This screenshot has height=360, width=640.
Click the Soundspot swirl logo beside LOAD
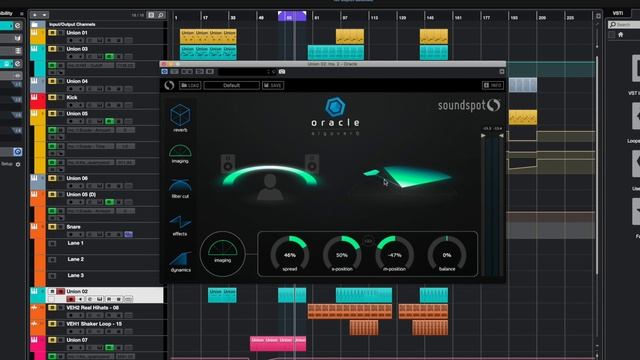tap(169, 85)
